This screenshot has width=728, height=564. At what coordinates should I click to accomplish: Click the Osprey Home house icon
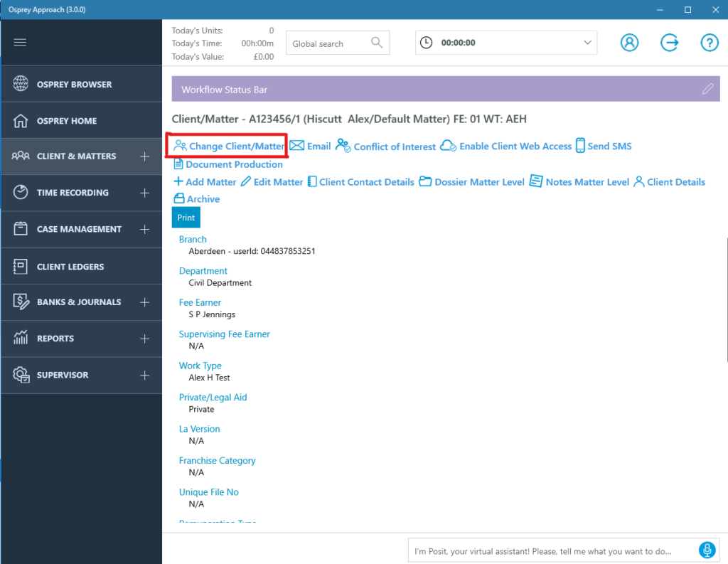click(x=21, y=120)
